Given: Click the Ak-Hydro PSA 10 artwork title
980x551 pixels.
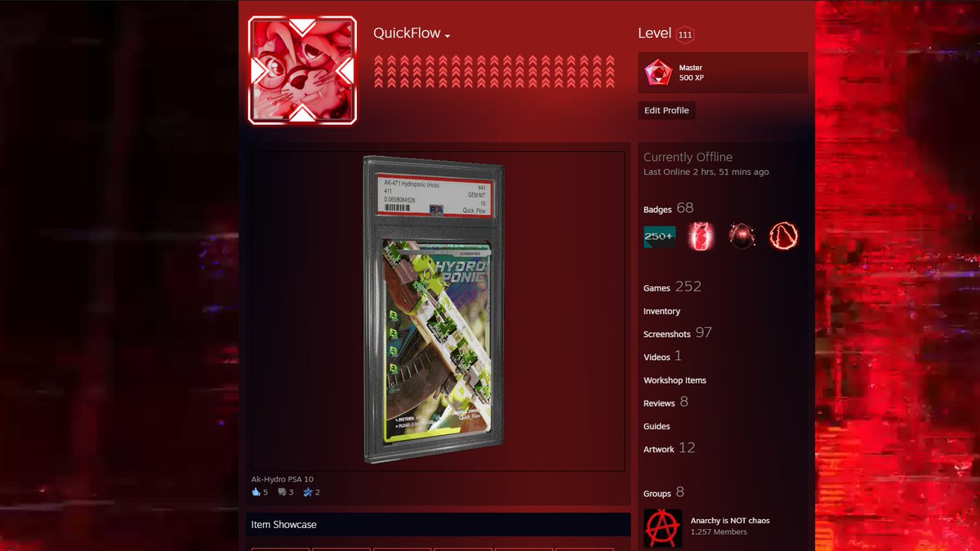Looking at the screenshot, I should click(282, 479).
